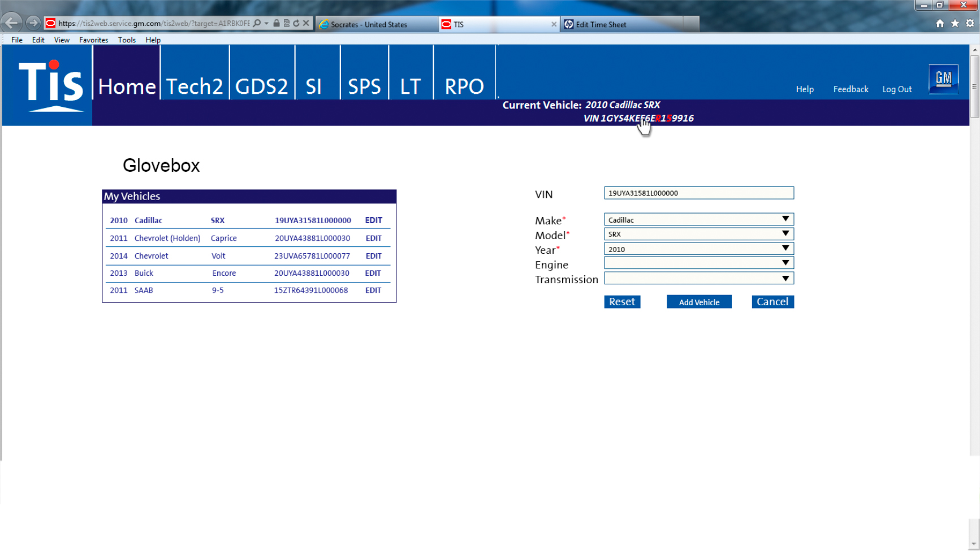Edit the 2011 Chevrolet Caprice vehicle
The width and height of the screenshot is (980, 551).
(373, 238)
